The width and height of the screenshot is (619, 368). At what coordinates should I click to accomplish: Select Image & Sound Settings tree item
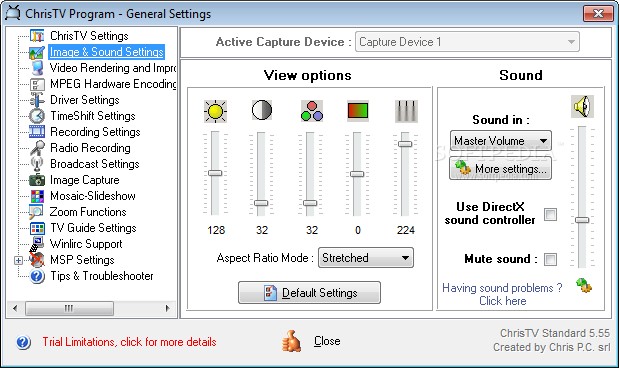pyautogui.click(x=107, y=52)
